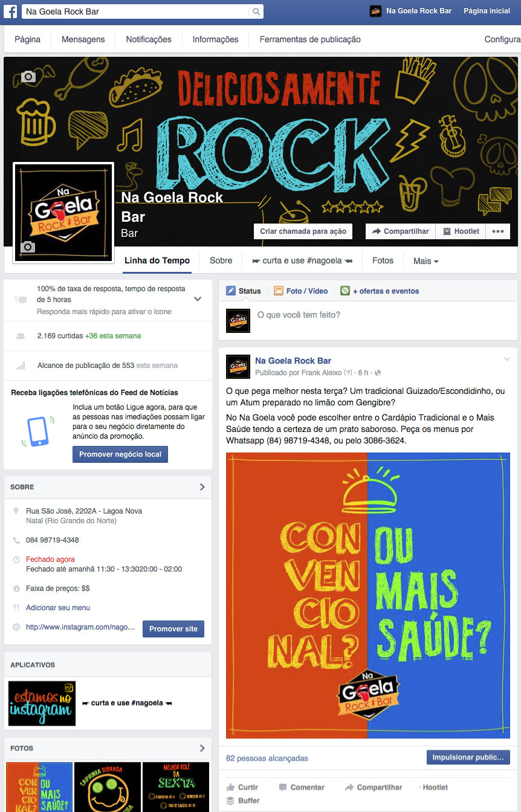Click camera icon on profile picture

(x=28, y=246)
